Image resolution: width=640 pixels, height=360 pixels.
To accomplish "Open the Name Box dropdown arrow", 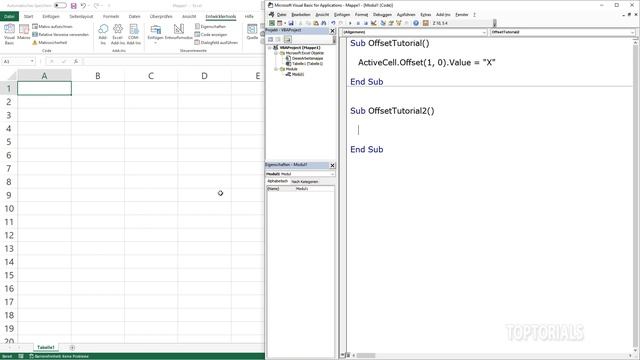I will pyautogui.click(x=32, y=61).
